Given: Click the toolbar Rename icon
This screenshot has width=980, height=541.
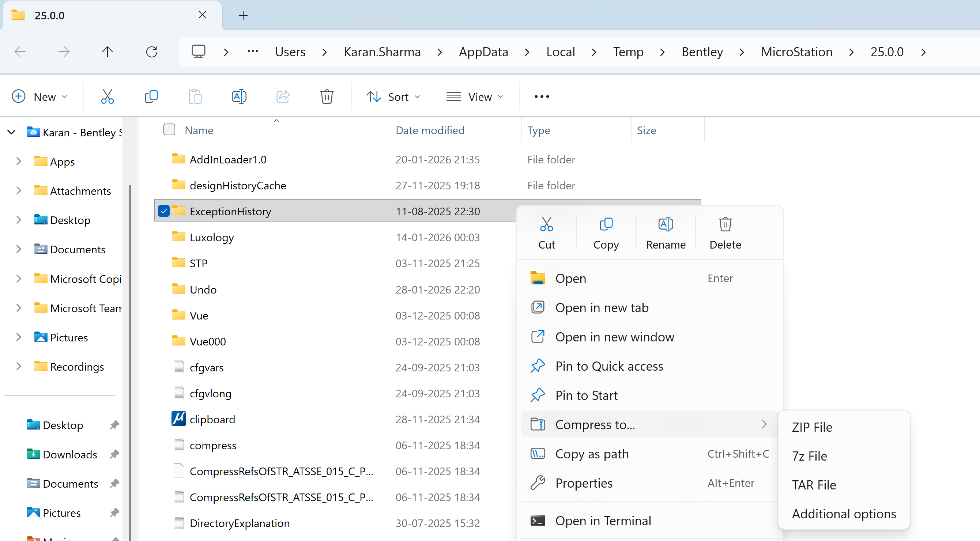Looking at the screenshot, I should coord(239,97).
